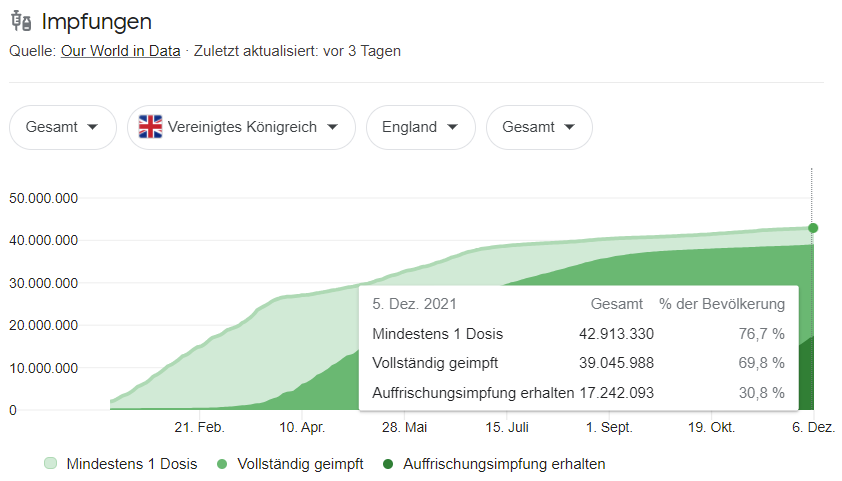The height and width of the screenshot is (481, 842).
Task: Toggle the Mindestens 1 Dosis legend label
Action: [x=132, y=464]
